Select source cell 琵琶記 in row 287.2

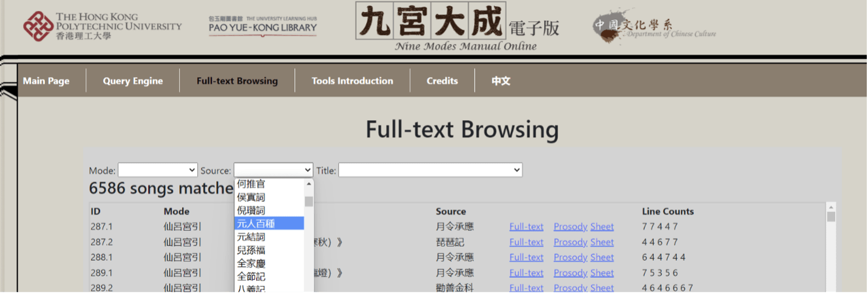tap(450, 242)
